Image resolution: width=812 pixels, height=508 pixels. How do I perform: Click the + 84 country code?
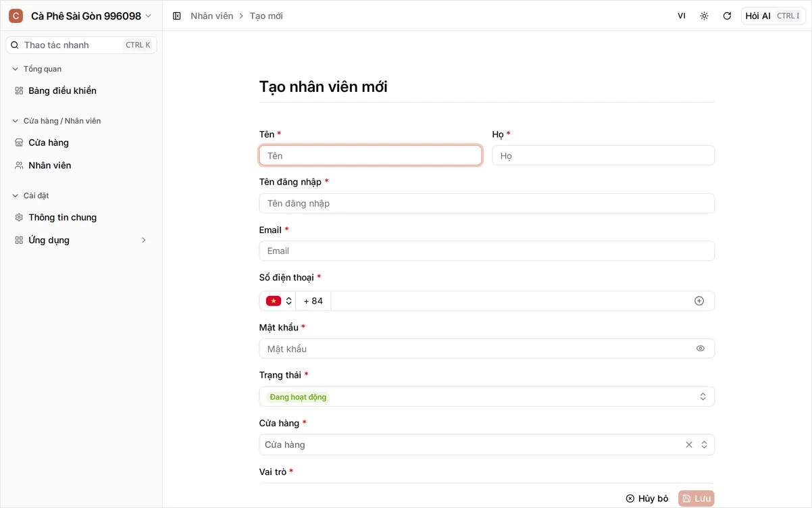313,301
